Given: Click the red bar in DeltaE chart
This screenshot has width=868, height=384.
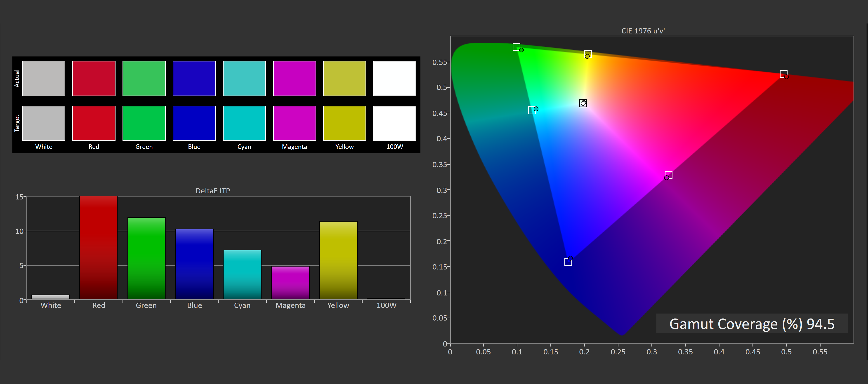Looking at the screenshot, I should click(98, 248).
